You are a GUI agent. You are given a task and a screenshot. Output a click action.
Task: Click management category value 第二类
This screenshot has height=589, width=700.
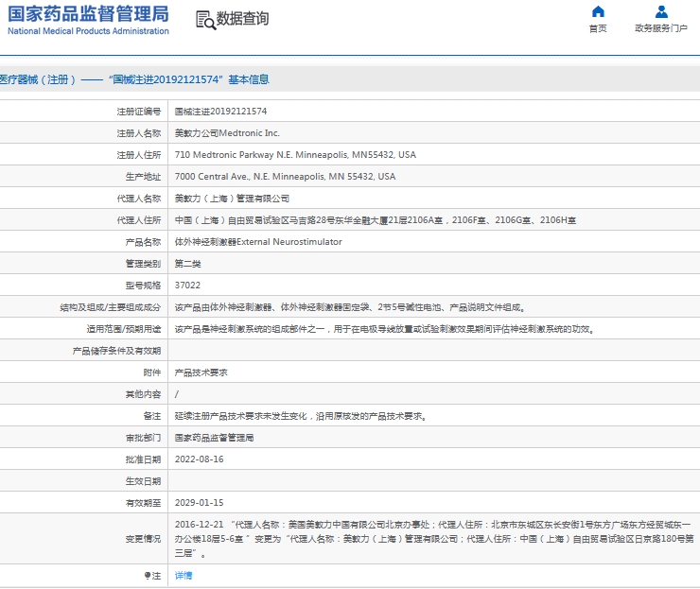187,264
